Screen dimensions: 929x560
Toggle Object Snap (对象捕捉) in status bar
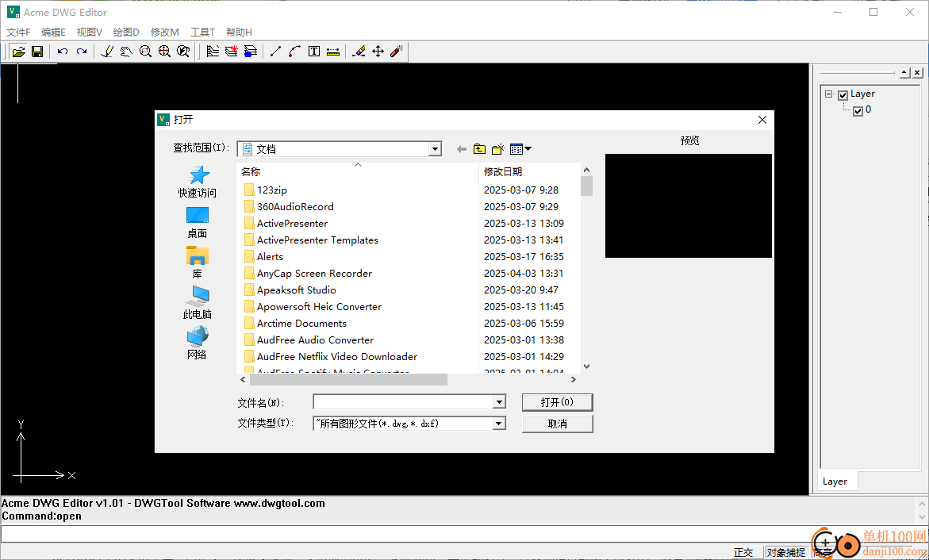coord(786,552)
